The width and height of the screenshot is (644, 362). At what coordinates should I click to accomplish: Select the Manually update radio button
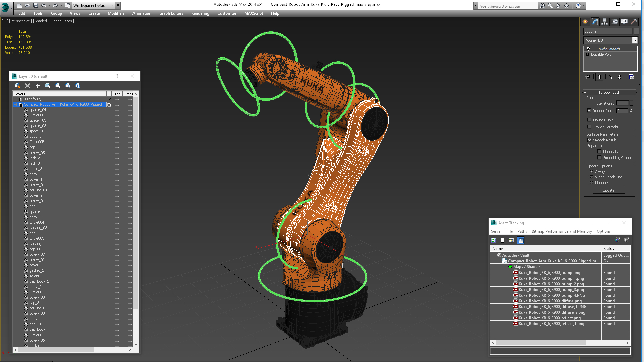592,183
